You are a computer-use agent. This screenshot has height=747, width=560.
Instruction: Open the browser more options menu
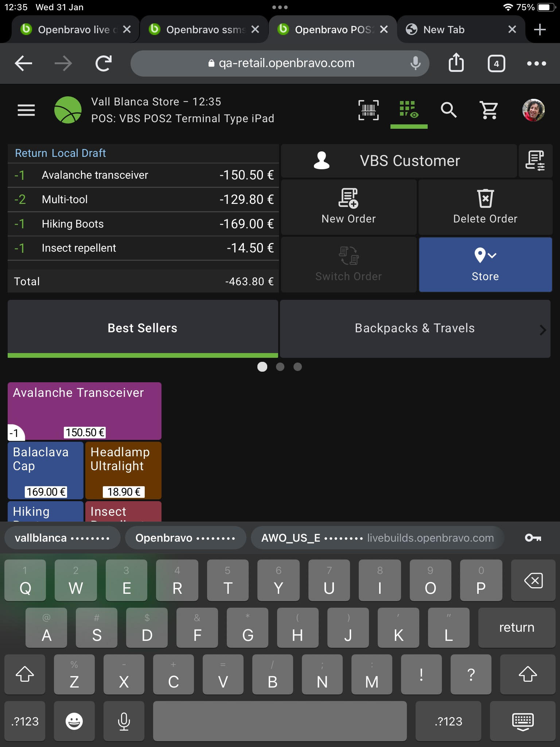[536, 63]
